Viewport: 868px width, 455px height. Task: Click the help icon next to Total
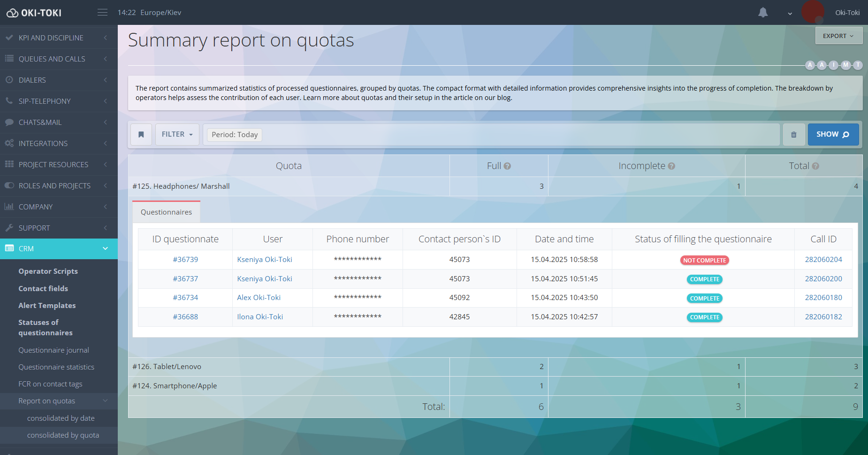click(815, 166)
